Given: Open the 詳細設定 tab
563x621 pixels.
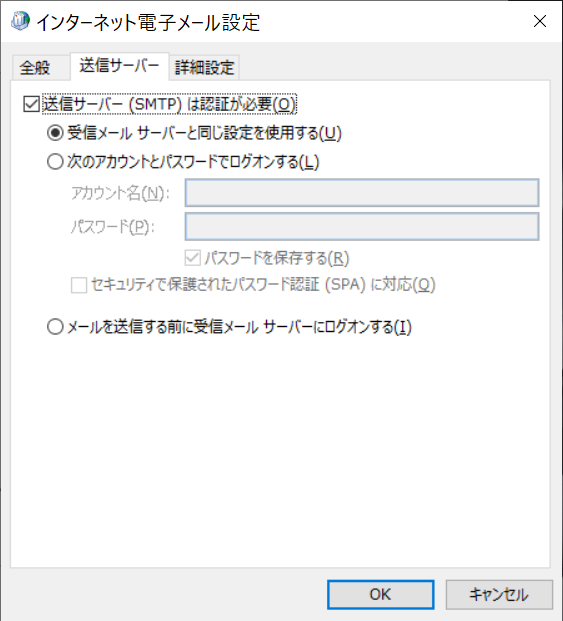Looking at the screenshot, I should [204, 67].
